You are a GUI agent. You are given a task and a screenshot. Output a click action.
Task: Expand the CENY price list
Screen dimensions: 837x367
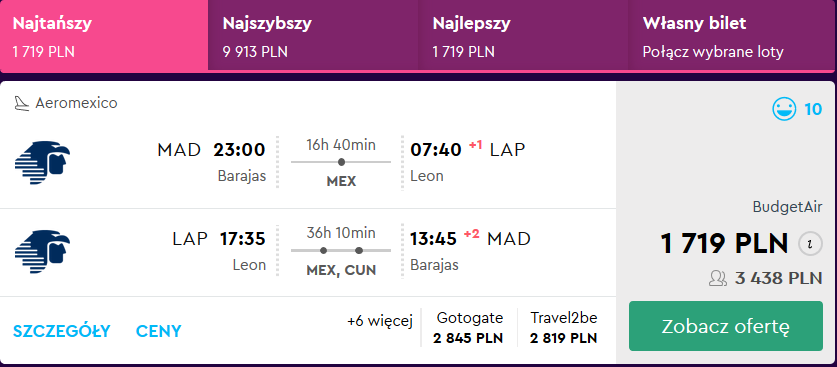[159, 331]
